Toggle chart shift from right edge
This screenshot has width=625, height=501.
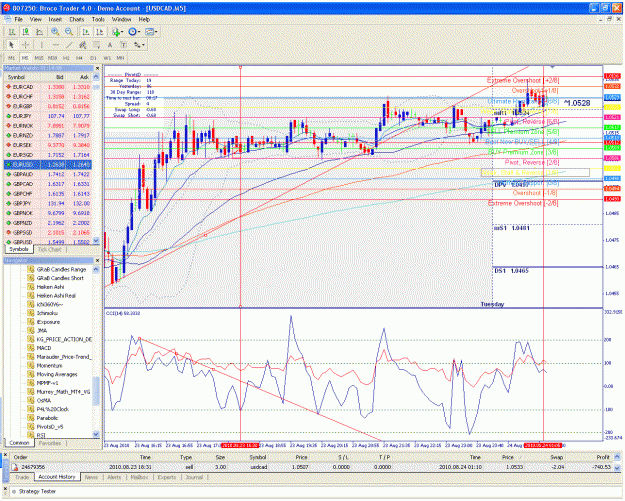click(100, 32)
